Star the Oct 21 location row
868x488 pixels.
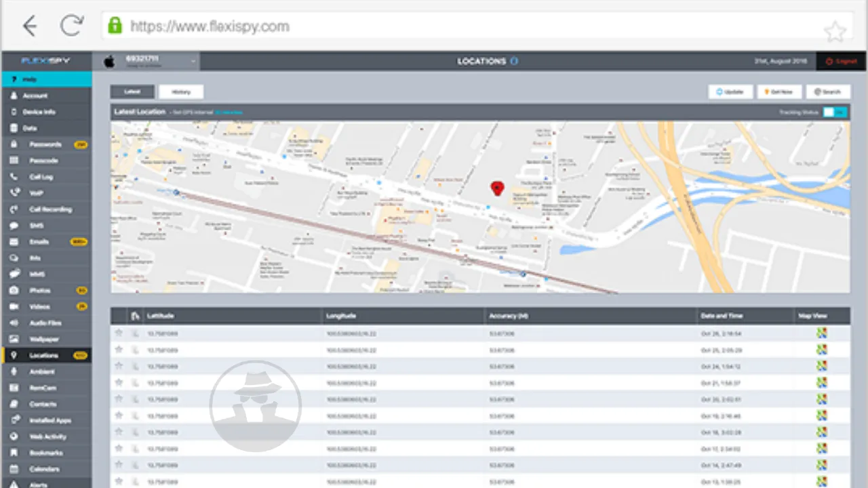click(119, 382)
